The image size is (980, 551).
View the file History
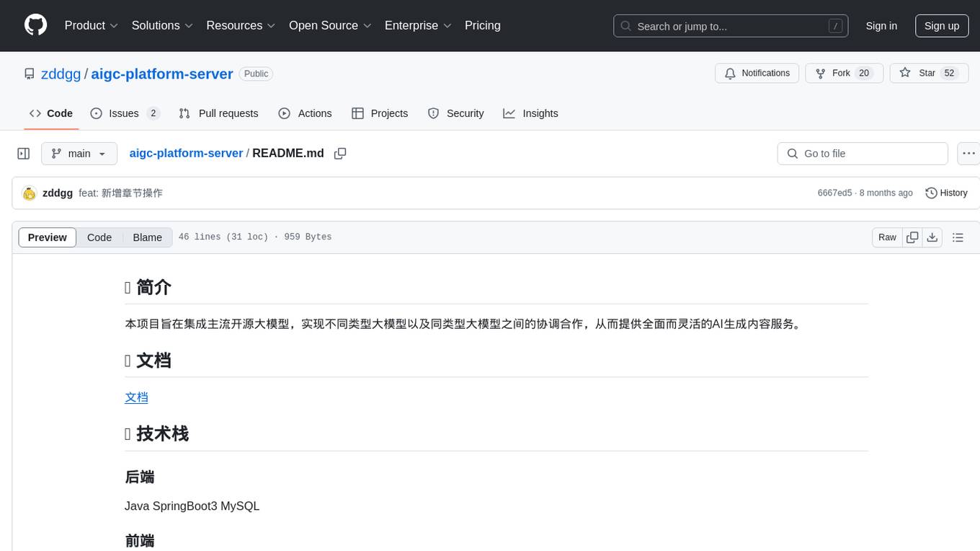pyautogui.click(x=946, y=193)
